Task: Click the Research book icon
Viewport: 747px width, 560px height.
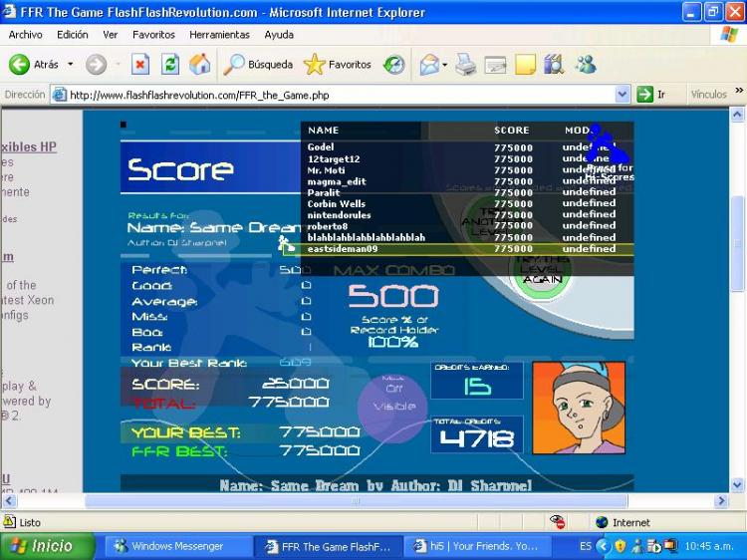Action: point(554,64)
